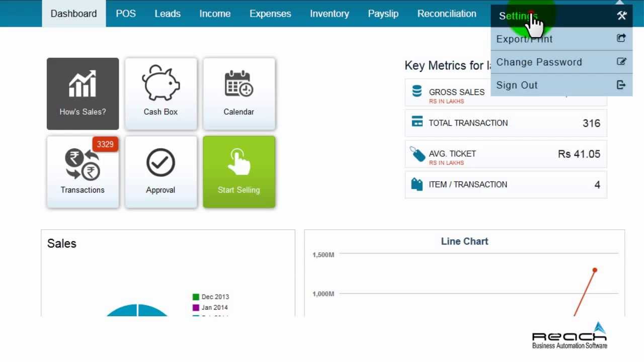The height and width of the screenshot is (362, 644).
Task: Click the green Start Selling tile
Action: [x=239, y=172]
